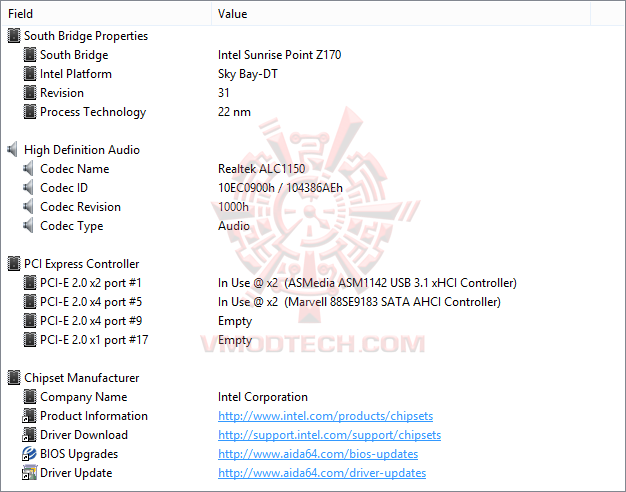Click the PCI Express Controller chip icon
626x492 pixels.
pyautogui.click(x=14, y=264)
